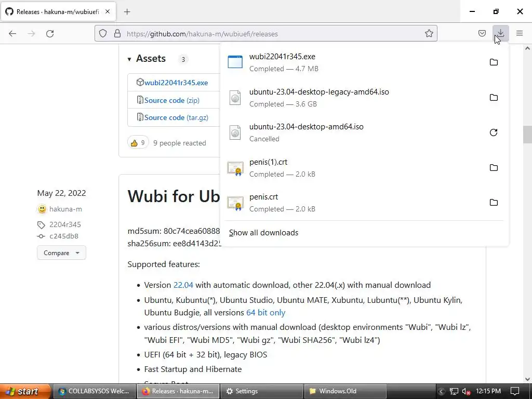Follow the 22.04 version link

pos(183,285)
